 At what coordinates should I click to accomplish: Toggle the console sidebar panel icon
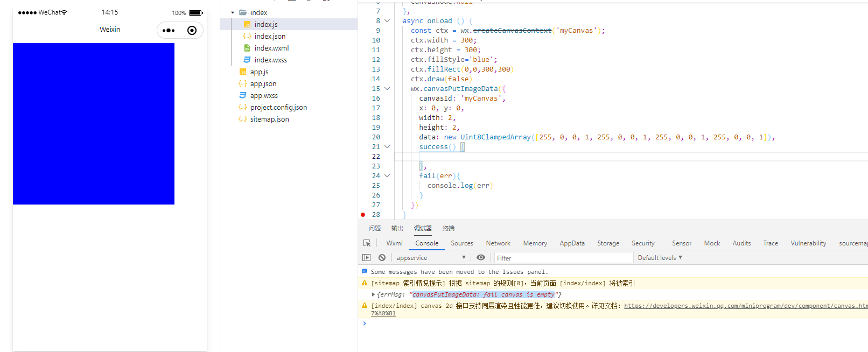click(367, 258)
